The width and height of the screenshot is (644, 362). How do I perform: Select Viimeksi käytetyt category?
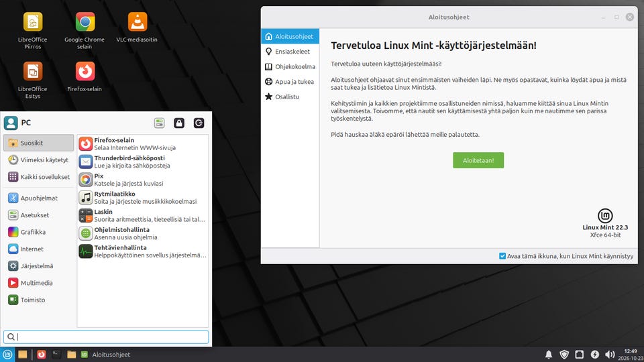[x=39, y=160]
